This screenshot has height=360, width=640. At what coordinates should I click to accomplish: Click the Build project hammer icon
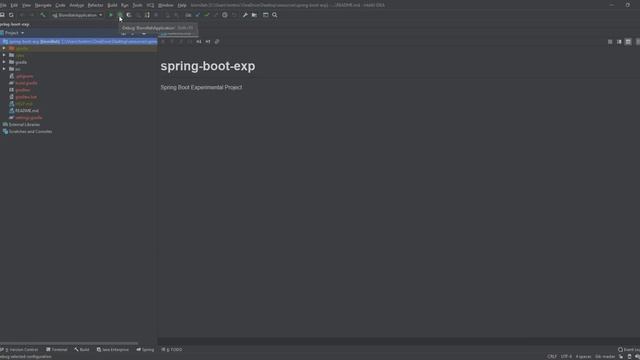click(x=43, y=15)
